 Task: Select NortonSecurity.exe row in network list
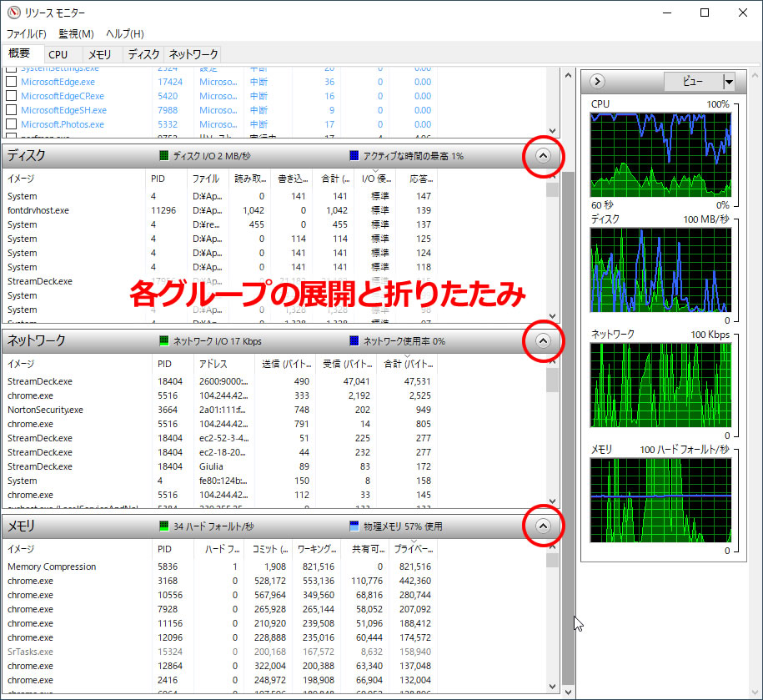(219, 410)
